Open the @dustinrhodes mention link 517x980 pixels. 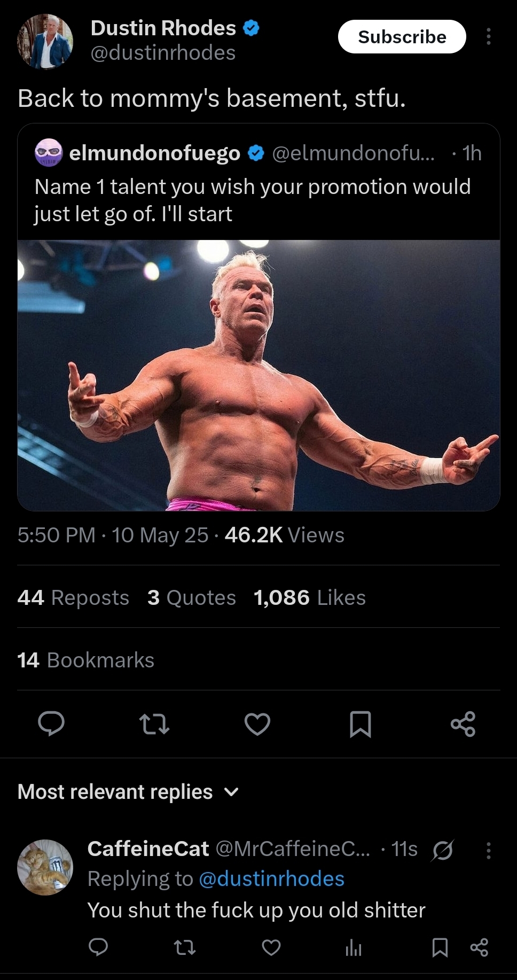tap(271, 879)
